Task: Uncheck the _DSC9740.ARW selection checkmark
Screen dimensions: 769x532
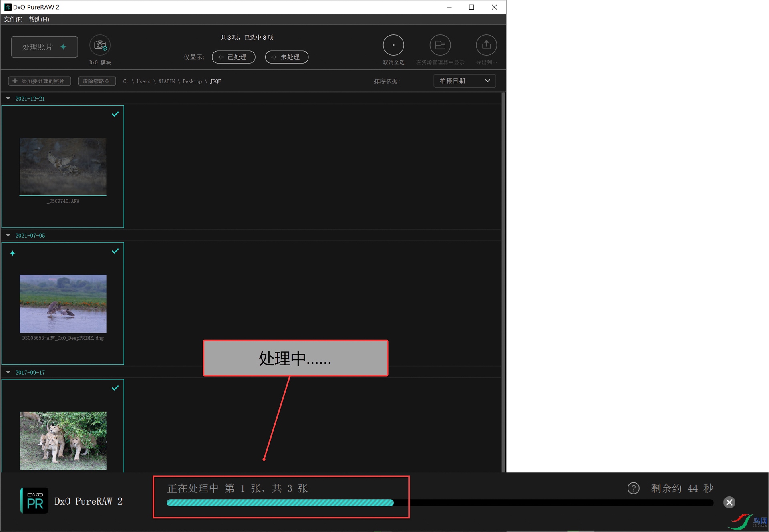Action: pyautogui.click(x=115, y=114)
